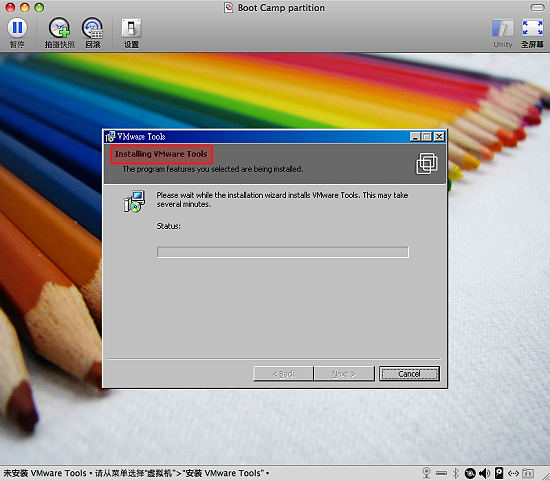
Task: Close the VMware Tools dialog
Action: (x=439, y=136)
